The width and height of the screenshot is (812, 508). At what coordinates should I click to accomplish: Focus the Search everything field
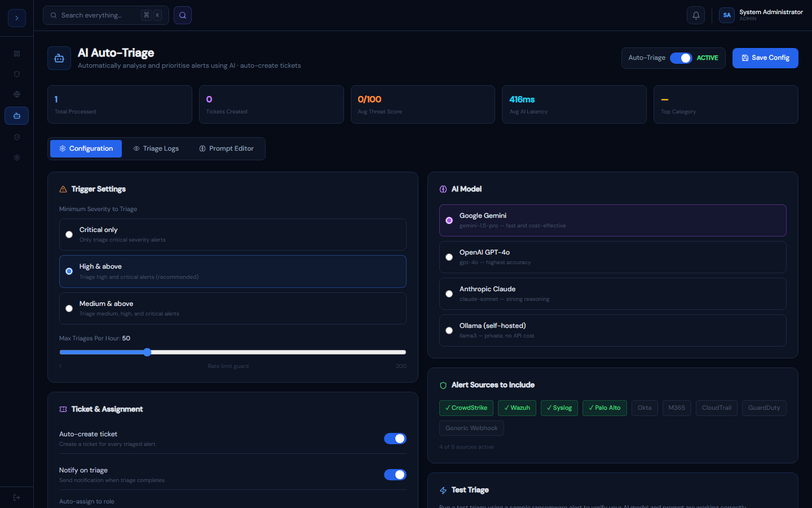[x=106, y=15]
